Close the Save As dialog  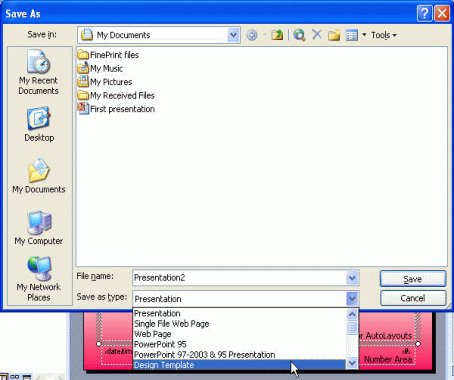point(442,14)
